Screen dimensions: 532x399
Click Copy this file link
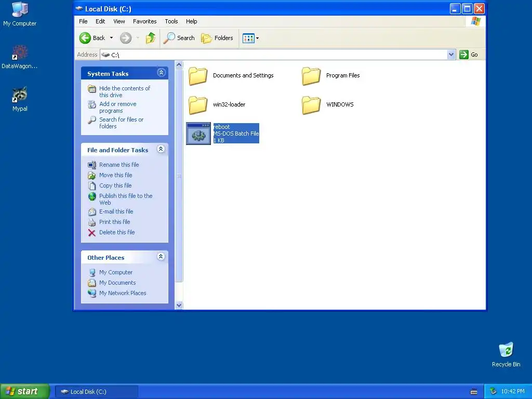pos(115,185)
